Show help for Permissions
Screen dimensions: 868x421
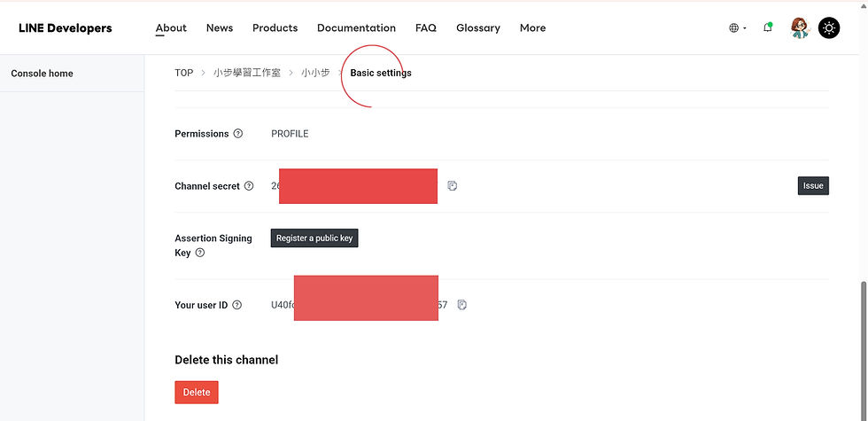click(238, 134)
